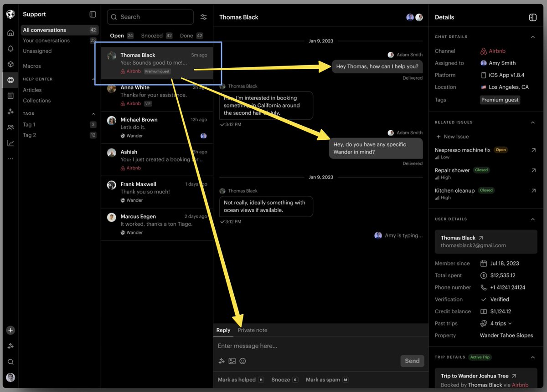Screen dimensions: 547x392
Task: Click the plus button at the rail bottom
Action: (10, 331)
